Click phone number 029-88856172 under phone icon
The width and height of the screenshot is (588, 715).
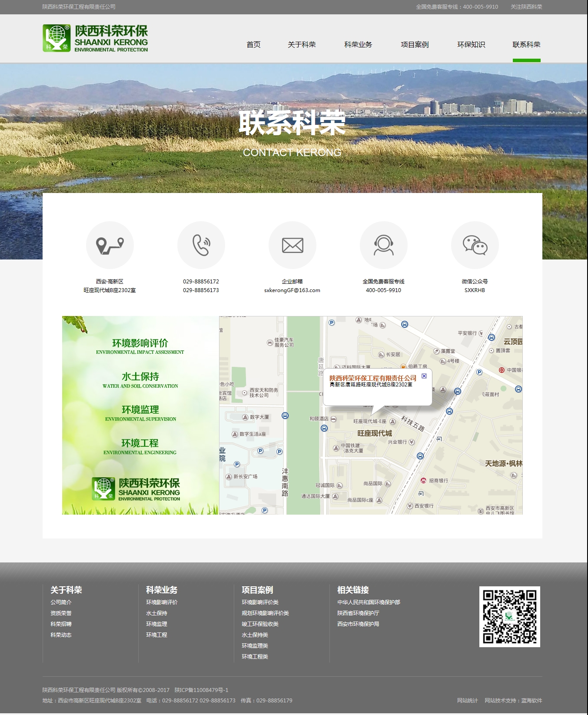pyautogui.click(x=201, y=282)
